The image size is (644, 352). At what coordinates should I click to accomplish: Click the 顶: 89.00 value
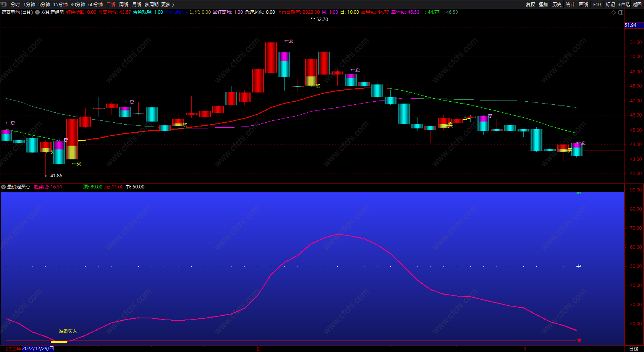point(93,187)
